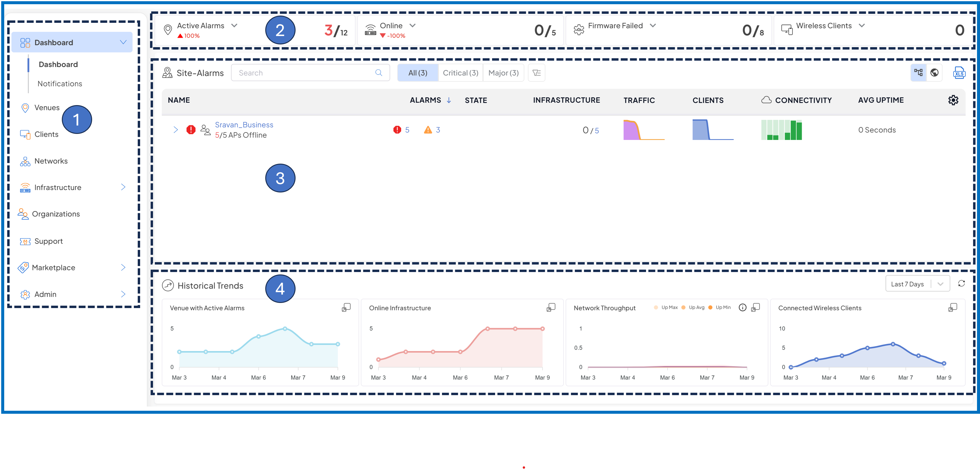Open Notifications in sidebar

point(60,84)
